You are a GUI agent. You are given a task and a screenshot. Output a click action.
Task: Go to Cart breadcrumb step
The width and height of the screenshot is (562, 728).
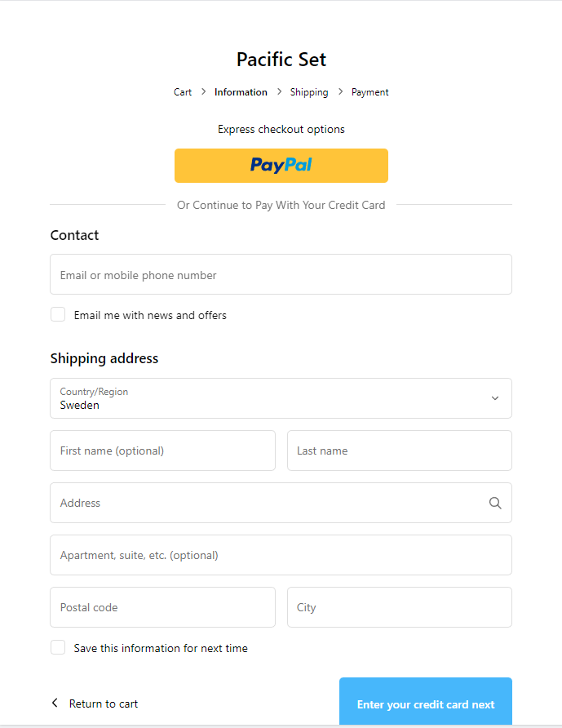click(x=183, y=92)
